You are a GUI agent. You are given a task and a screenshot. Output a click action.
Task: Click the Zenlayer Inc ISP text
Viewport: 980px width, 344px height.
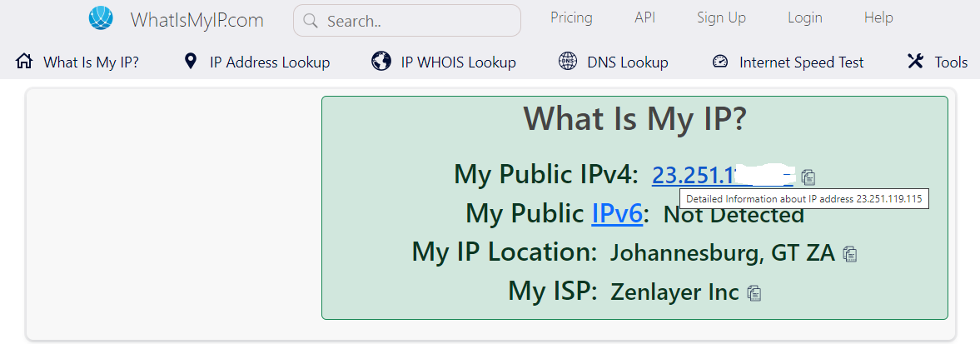point(674,292)
